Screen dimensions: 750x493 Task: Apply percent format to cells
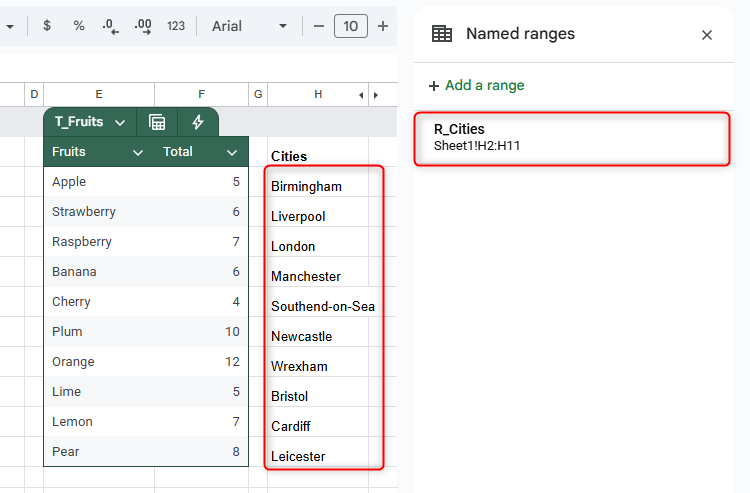[79, 26]
